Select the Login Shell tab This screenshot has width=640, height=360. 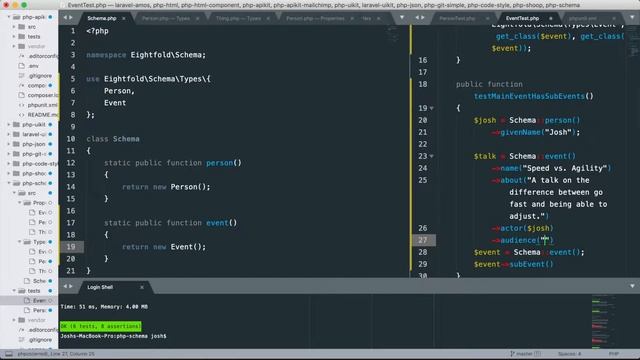click(x=100, y=287)
